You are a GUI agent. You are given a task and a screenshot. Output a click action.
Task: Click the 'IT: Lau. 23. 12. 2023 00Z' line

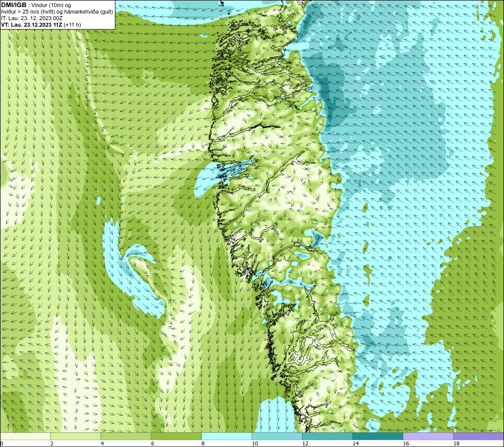[x=32, y=18]
